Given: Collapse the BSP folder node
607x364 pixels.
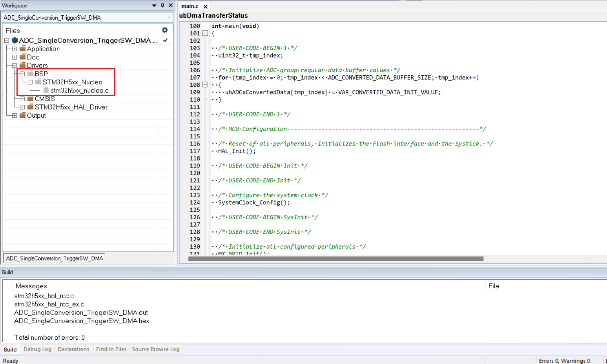Looking at the screenshot, I should (22, 74).
